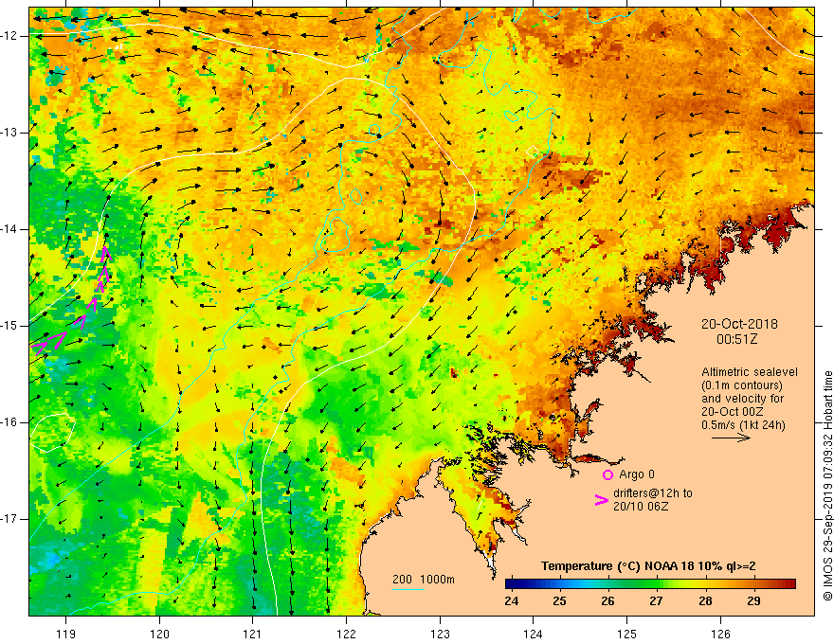The height and width of the screenshot is (644, 834).
Task: Click the 25 label under the colorbar
Action: pyautogui.click(x=559, y=601)
